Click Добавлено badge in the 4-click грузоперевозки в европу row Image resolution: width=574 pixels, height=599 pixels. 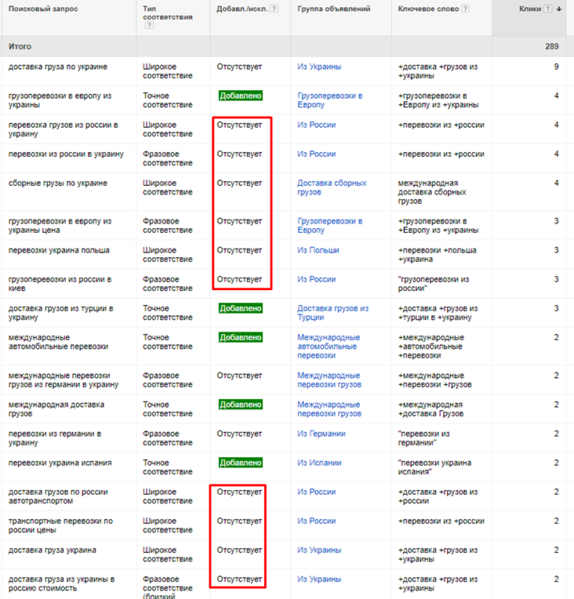point(241,96)
